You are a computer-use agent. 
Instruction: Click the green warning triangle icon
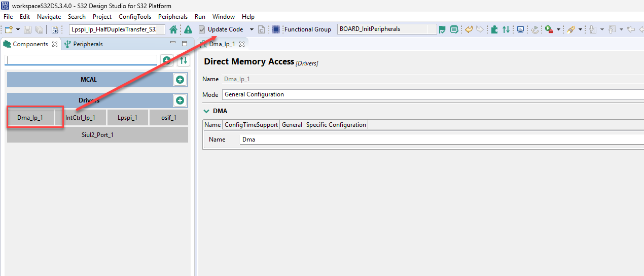click(188, 29)
